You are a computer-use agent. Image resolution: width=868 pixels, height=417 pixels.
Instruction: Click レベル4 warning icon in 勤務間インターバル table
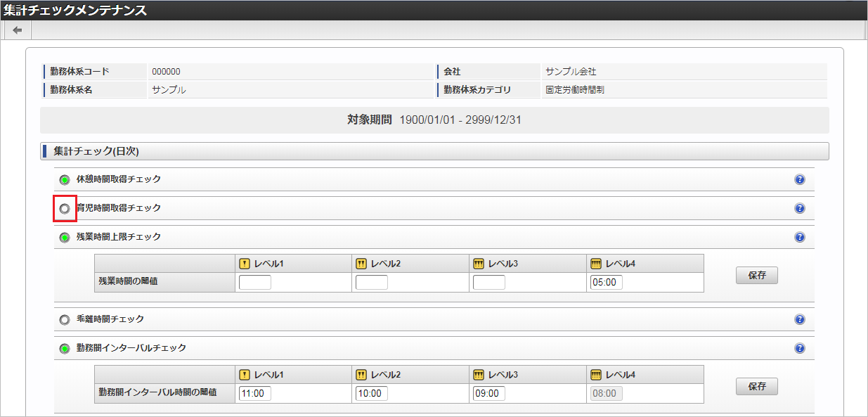pyautogui.click(x=596, y=374)
